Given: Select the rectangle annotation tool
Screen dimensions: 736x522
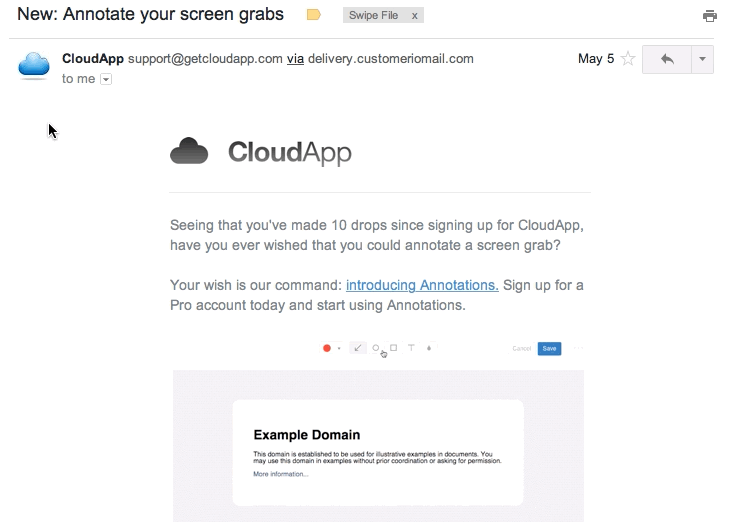Looking at the screenshot, I should [393, 348].
